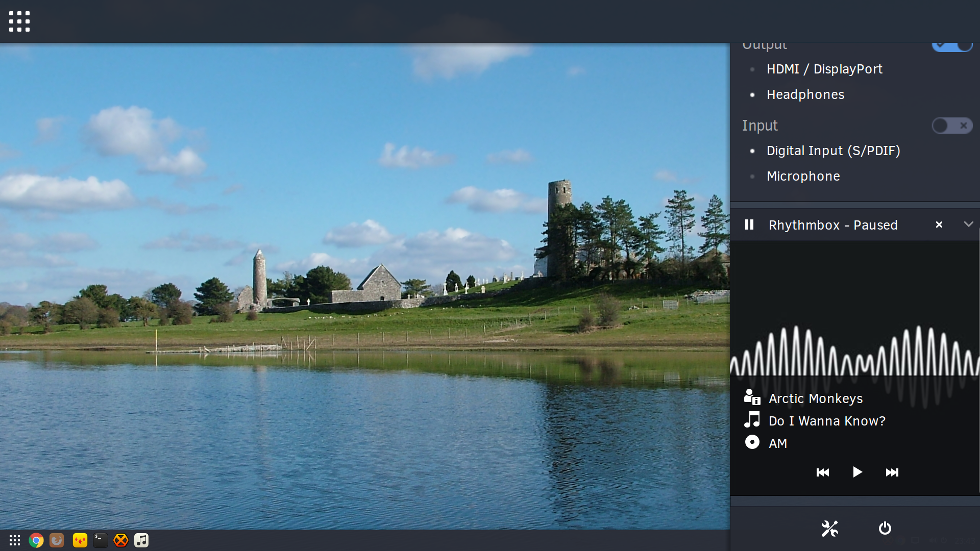Open the taskbar app launcher grid
980x551 pixels.
point(15,540)
